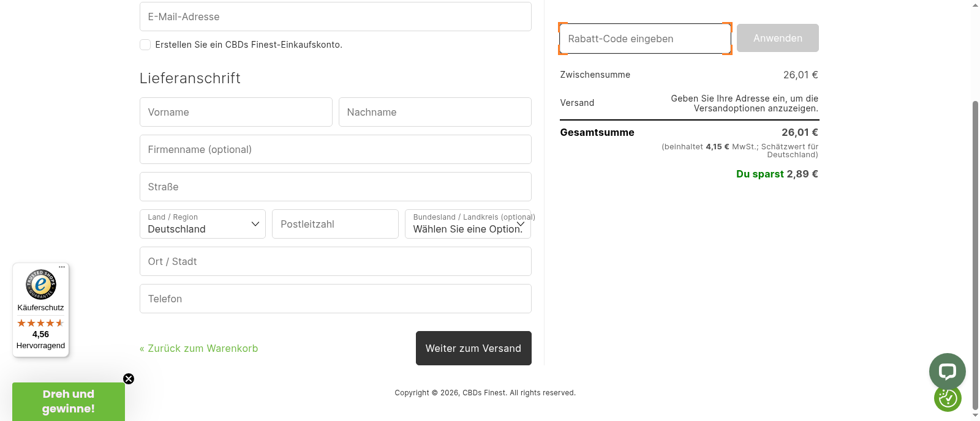Click the Trusted Shops star rating

point(40,323)
